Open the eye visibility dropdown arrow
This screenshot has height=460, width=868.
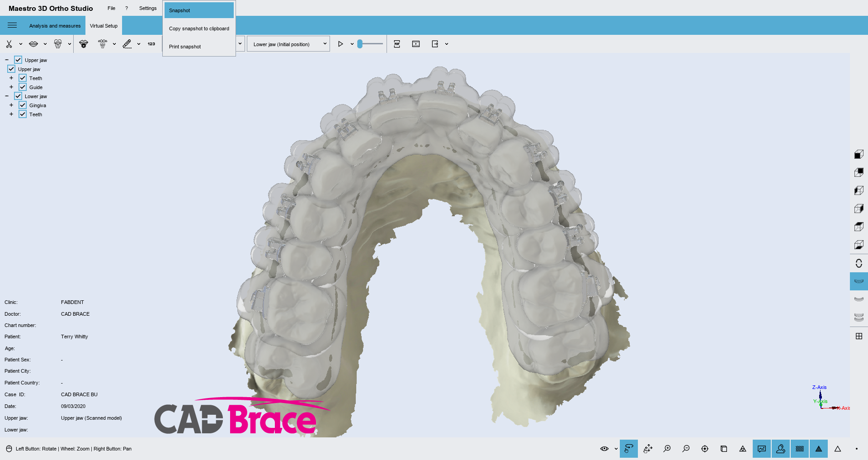[x=616, y=449]
